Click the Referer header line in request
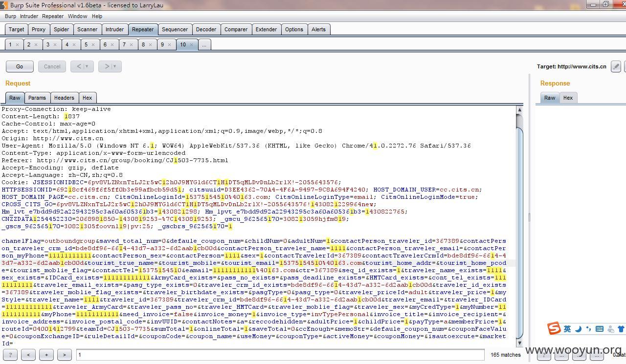 pyautogui.click(x=115, y=160)
